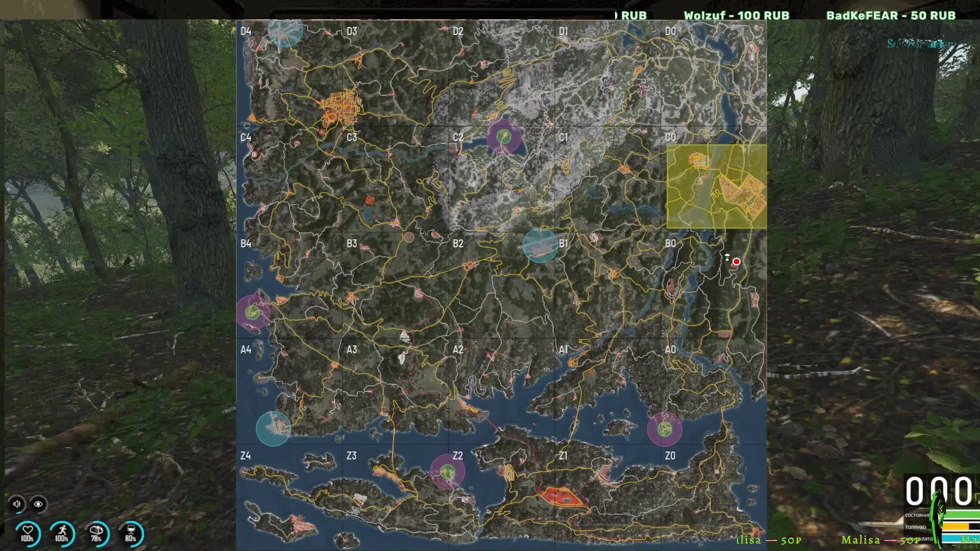Click the sound level indicator icon
The image size is (980, 551).
tap(17, 504)
